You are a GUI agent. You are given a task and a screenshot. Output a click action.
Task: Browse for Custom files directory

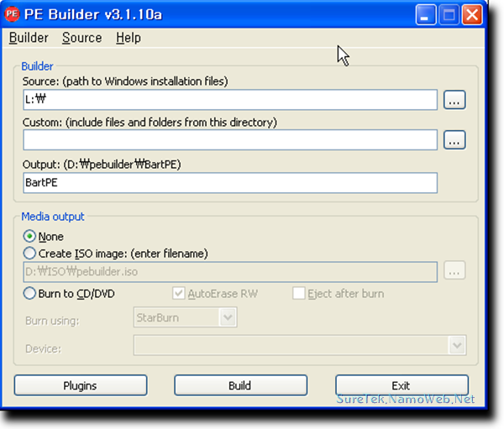pyautogui.click(x=454, y=140)
